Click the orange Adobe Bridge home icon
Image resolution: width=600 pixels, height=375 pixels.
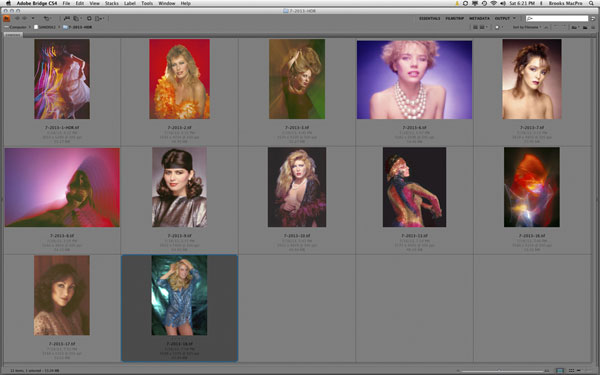click(x=7, y=18)
